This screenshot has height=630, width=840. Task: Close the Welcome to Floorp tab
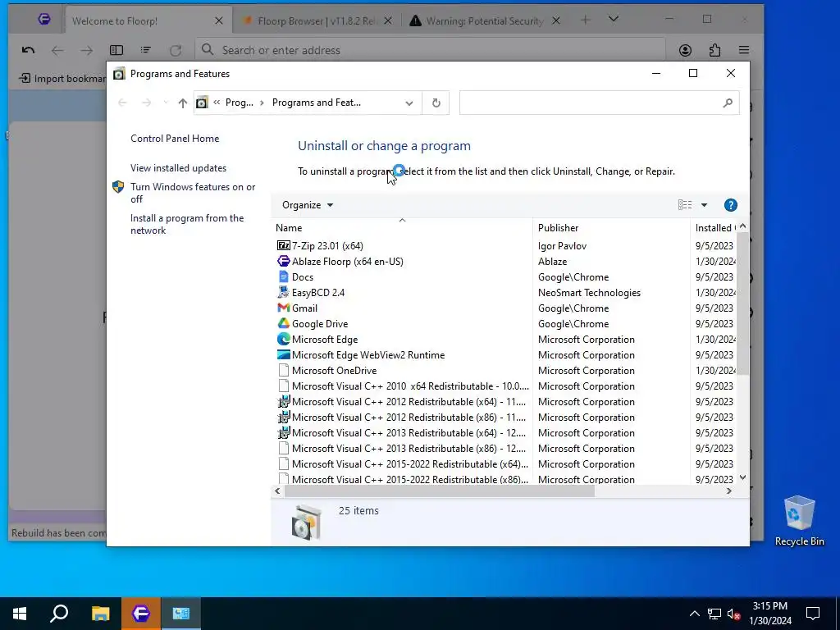pos(218,21)
